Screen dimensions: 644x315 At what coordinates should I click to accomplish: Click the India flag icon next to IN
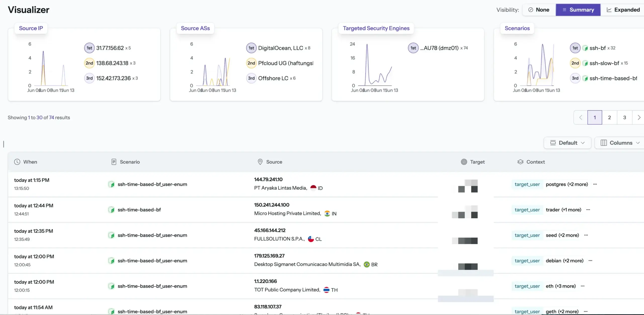coord(327,213)
